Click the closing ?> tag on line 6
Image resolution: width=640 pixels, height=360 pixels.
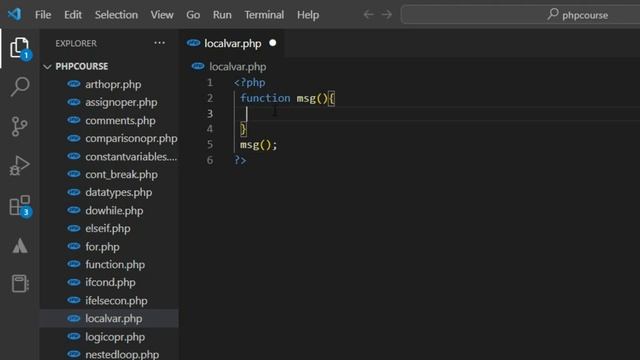point(240,160)
